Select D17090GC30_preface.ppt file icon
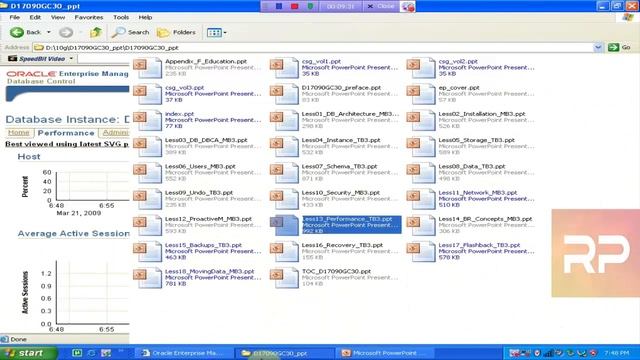Viewport: 640px width, 360px height. tap(284, 94)
